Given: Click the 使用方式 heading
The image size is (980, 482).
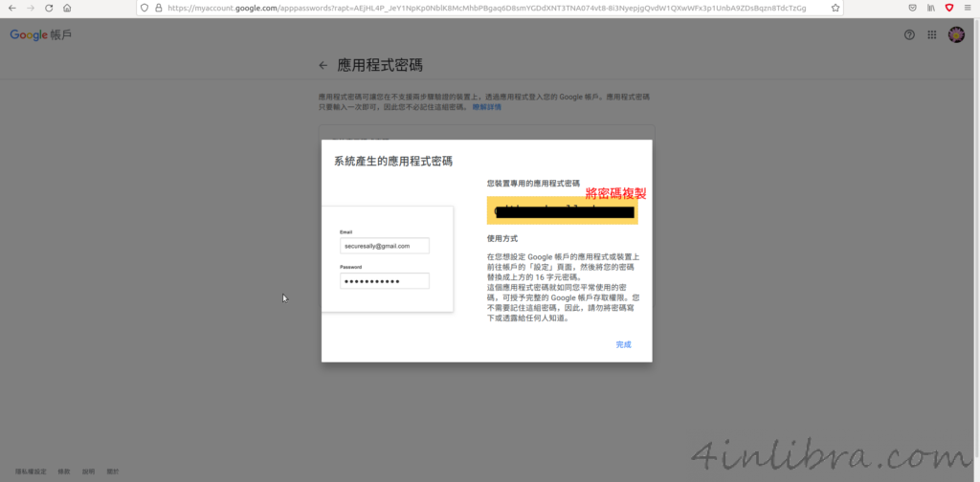Looking at the screenshot, I should coord(502,238).
